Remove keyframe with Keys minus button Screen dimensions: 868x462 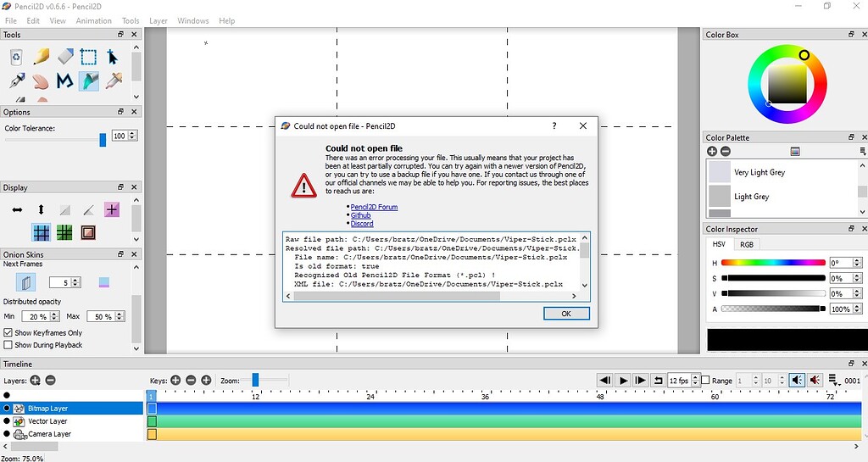click(191, 380)
